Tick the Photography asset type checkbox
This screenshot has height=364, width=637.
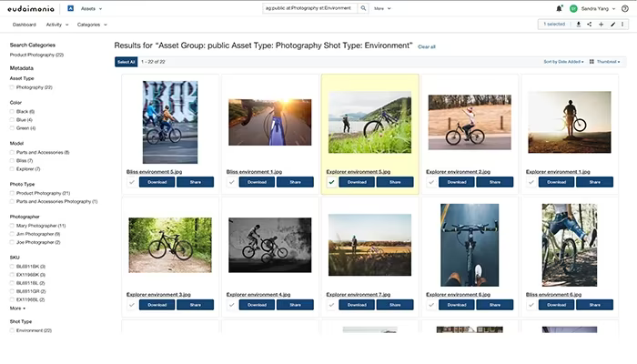point(12,87)
